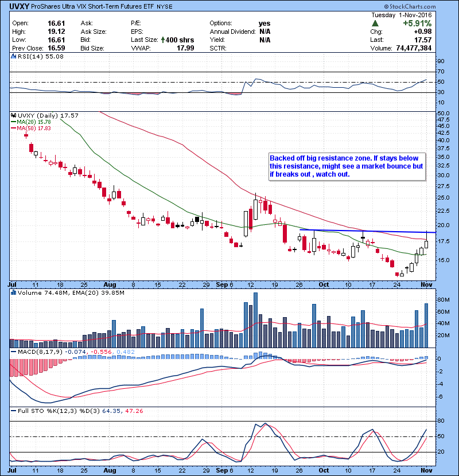459x476 pixels.
Task: Click the Prev Close value 16.59
Action: point(56,48)
